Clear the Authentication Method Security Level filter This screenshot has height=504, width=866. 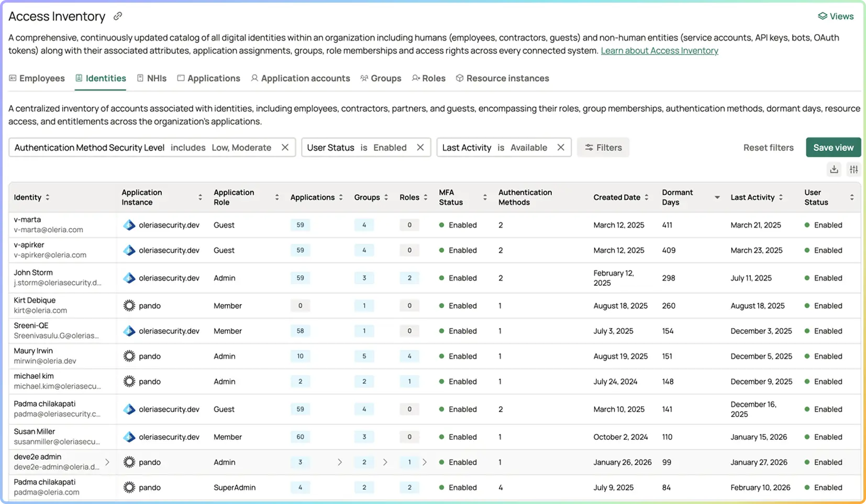(285, 148)
